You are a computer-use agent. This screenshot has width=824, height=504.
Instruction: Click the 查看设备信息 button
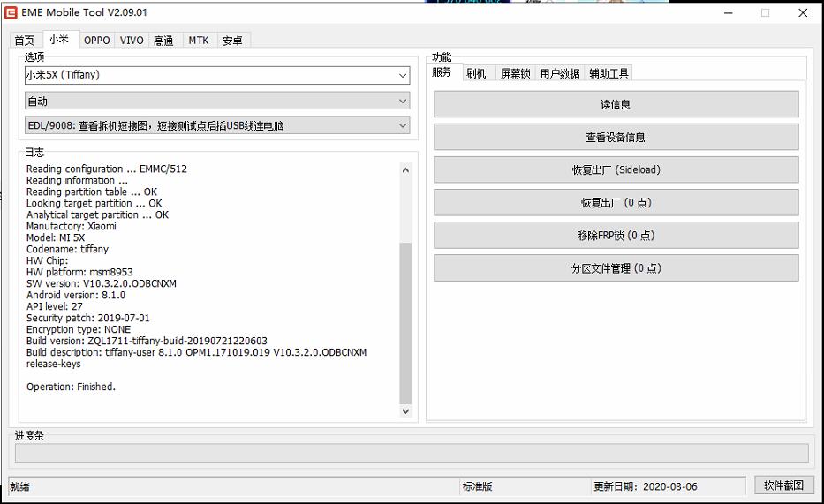coord(616,137)
